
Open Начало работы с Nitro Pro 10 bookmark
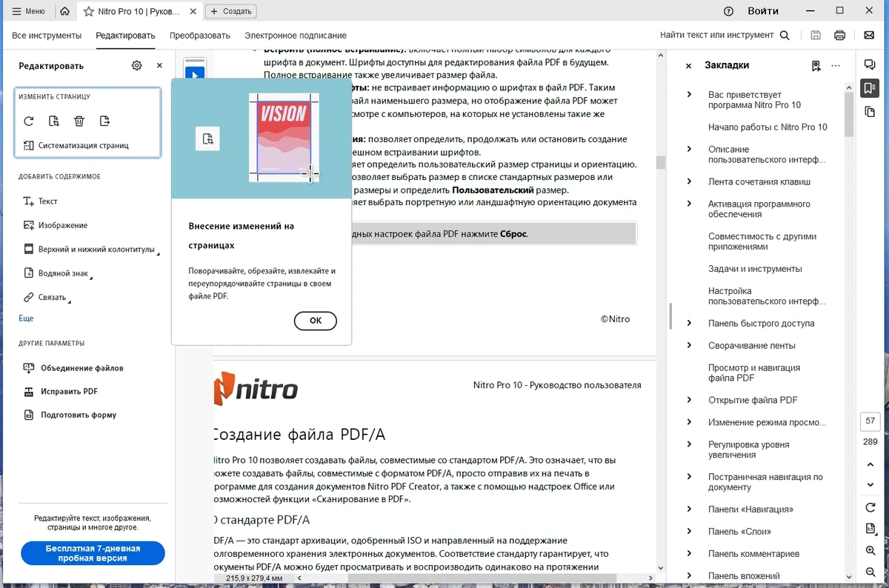click(x=768, y=127)
